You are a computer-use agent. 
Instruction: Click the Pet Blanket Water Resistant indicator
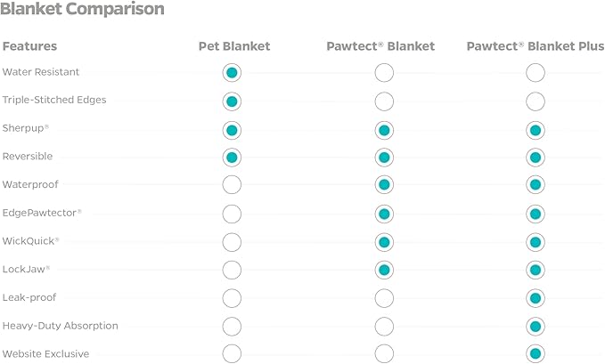click(232, 73)
